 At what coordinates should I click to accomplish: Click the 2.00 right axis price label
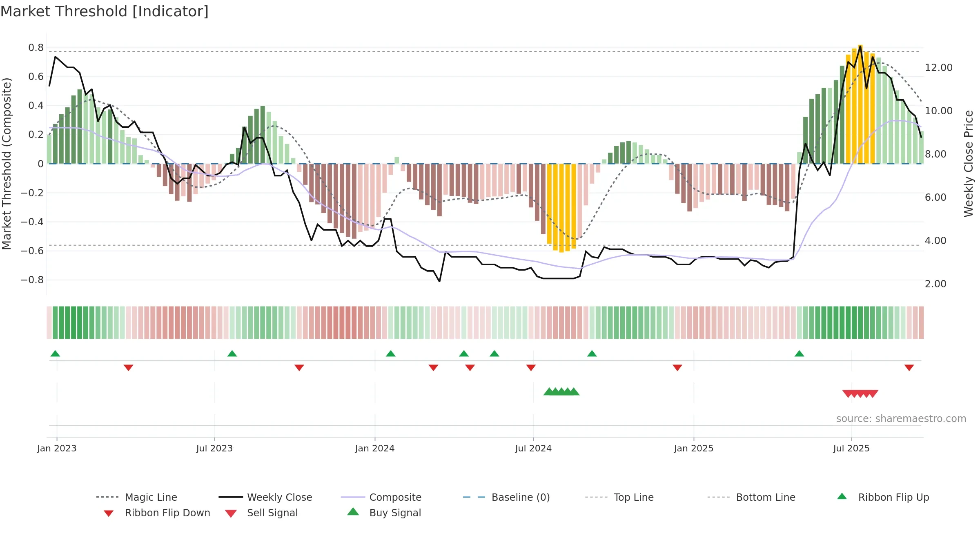coord(935,284)
